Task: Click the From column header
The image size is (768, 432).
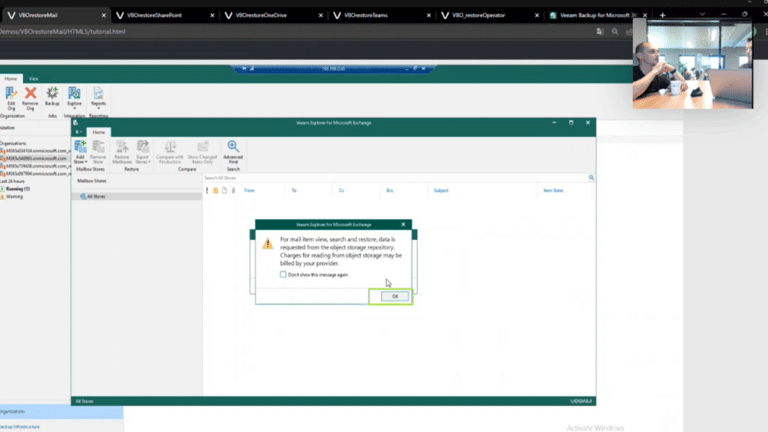Action: click(x=249, y=191)
